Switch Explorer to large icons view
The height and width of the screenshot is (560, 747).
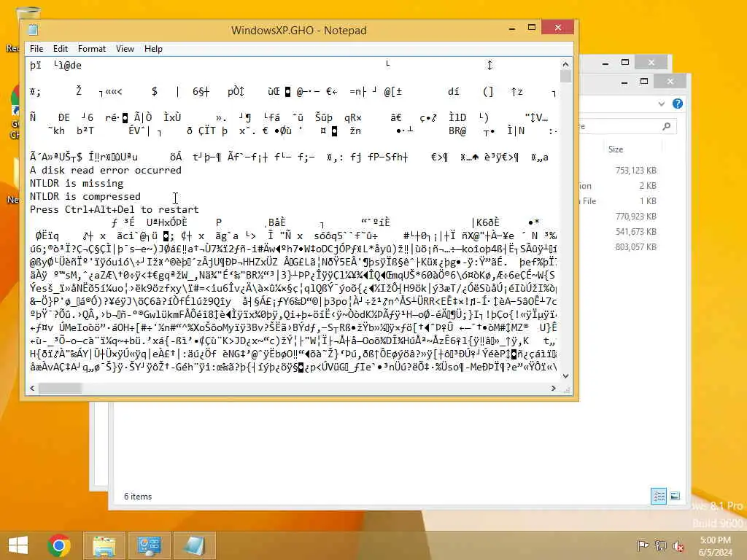[x=675, y=496]
